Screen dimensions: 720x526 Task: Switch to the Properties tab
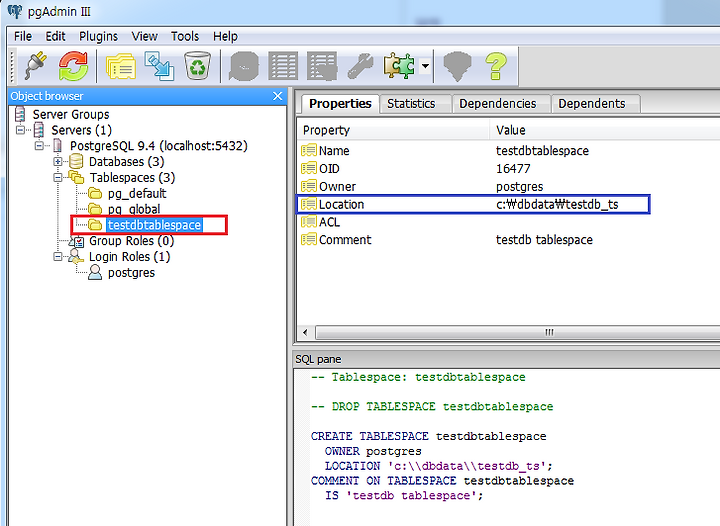tap(340, 103)
